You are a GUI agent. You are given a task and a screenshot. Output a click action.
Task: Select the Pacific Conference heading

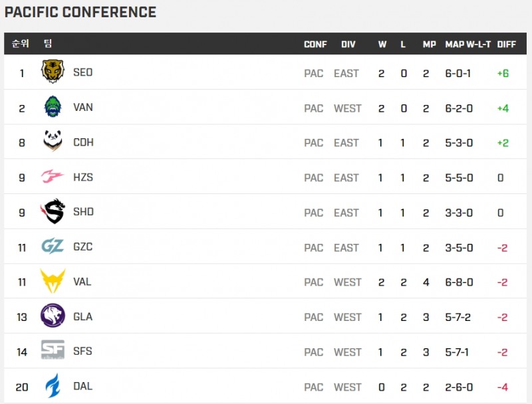click(80, 13)
